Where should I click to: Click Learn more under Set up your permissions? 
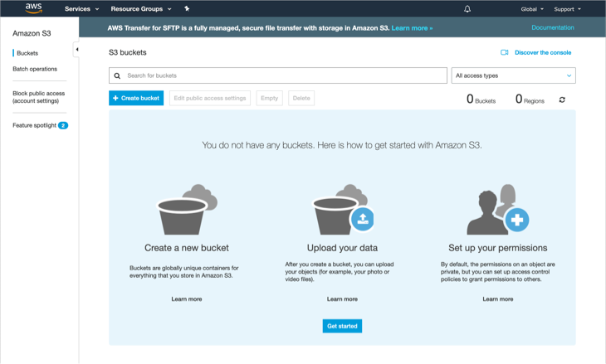click(x=498, y=299)
